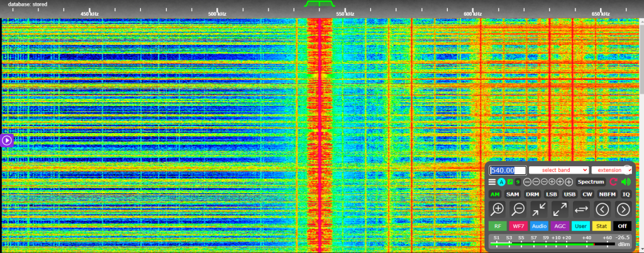Click the purple play button on left edge

coord(6,140)
